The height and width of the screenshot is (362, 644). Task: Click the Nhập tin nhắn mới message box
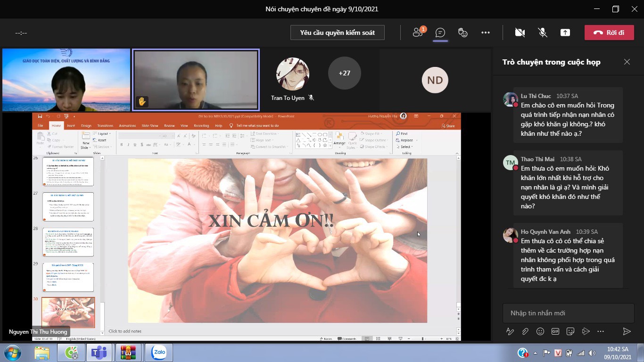568,313
